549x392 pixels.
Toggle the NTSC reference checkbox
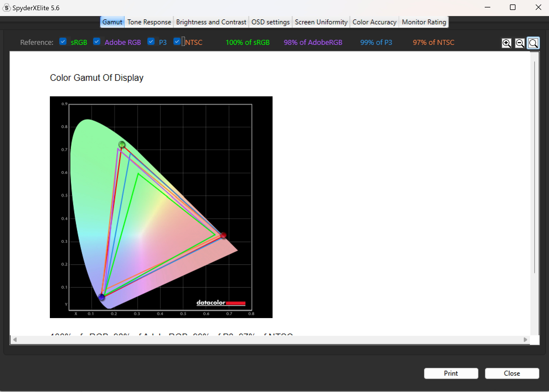click(177, 42)
